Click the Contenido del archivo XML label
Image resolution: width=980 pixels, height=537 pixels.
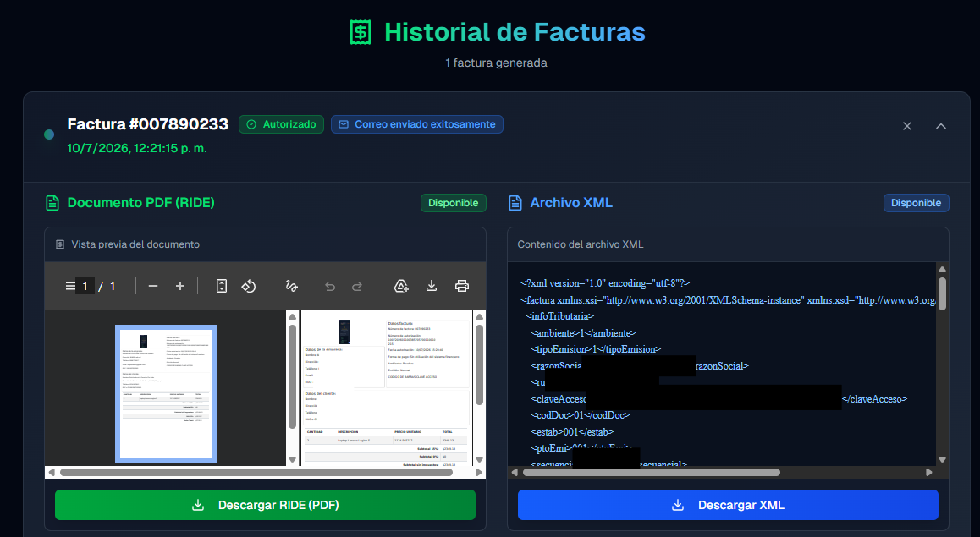(580, 244)
